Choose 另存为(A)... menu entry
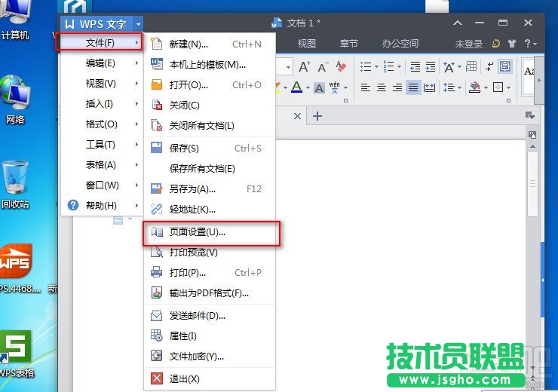Image resolution: width=558 pixels, height=392 pixels. pyautogui.click(x=210, y=189)
